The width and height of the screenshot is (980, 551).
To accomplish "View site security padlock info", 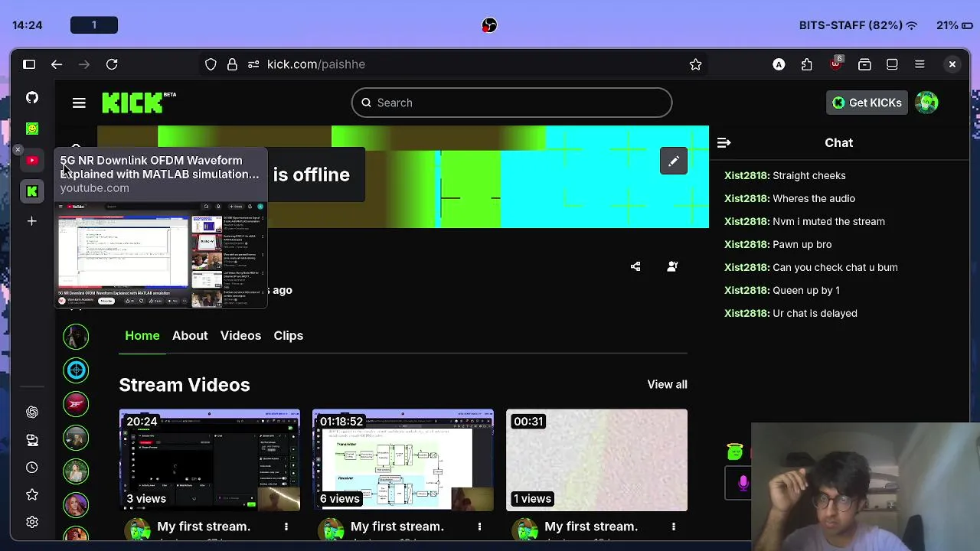I will [232, 64].
